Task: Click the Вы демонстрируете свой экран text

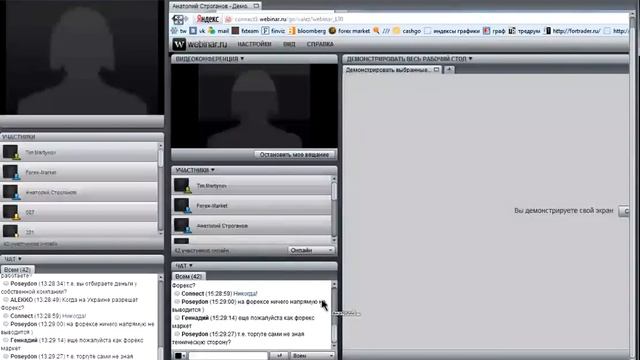Action: [564, 211]
